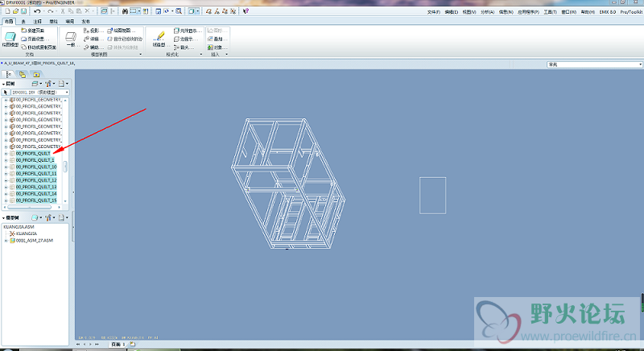Viewport: 644px width, 351px height.
Task: Expand the model view group launcher arrow
Action: [x=140, y=54]
